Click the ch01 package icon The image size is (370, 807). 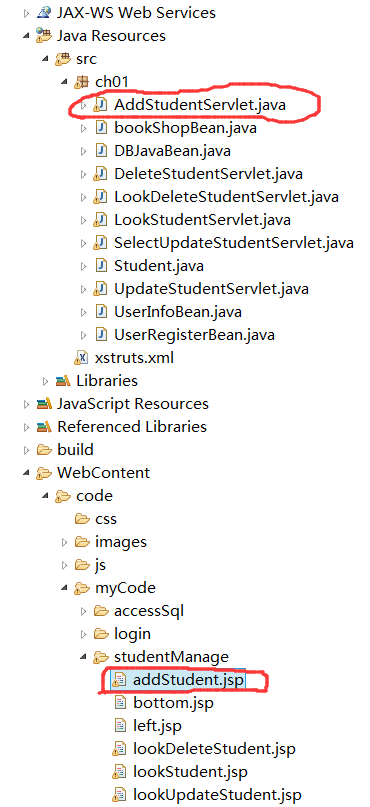click(81, 82)
